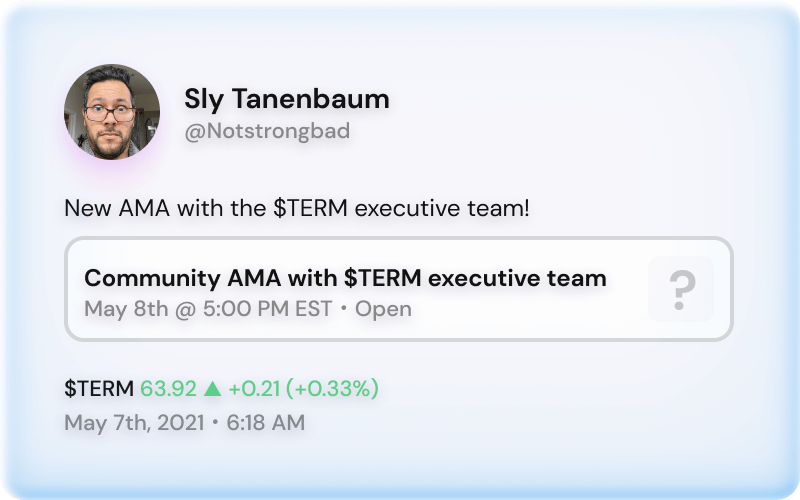The image size is (800, 500).
Task: Open the Community AMA event title
Action: 345,278
